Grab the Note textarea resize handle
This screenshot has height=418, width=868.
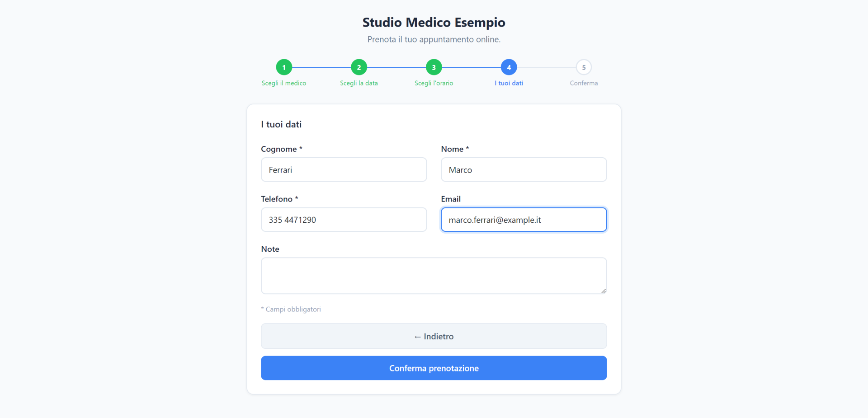coord(604,291)
